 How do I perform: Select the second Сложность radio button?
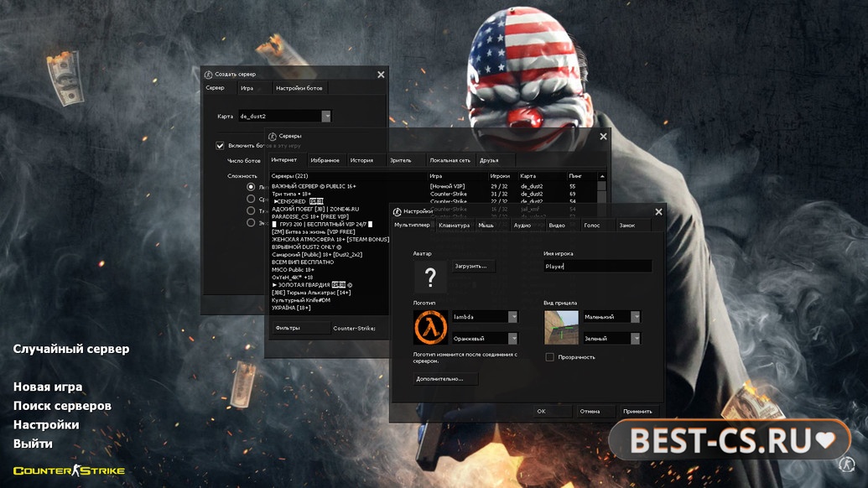pyautogui.click(x=251, y=199)
